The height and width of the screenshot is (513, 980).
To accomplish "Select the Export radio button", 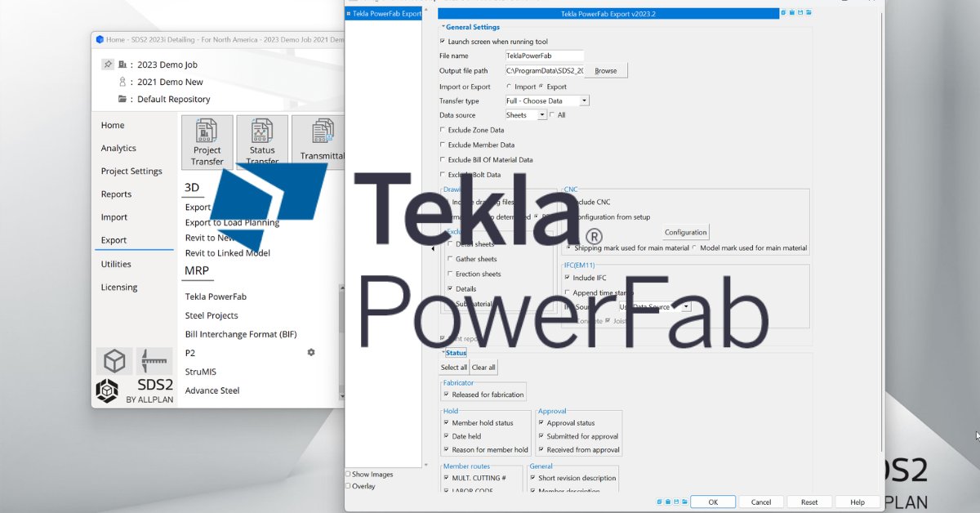I will 541,87.
